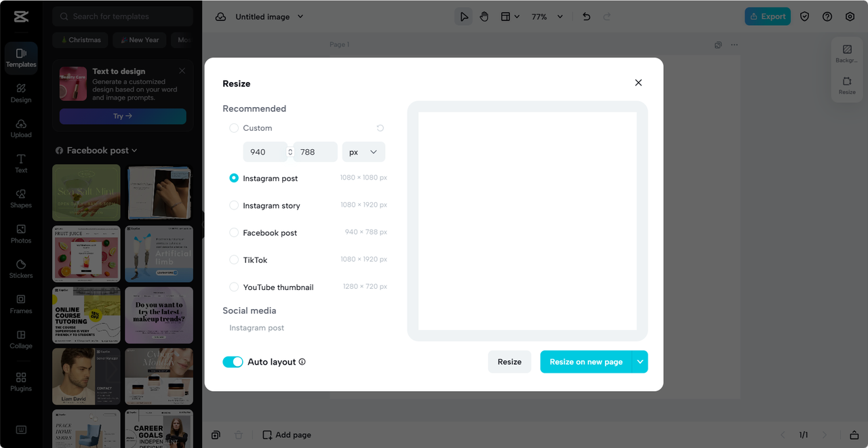Expand the Facebook post template category
The width and height of the screenshot is (868, 448).
point(96,150)
